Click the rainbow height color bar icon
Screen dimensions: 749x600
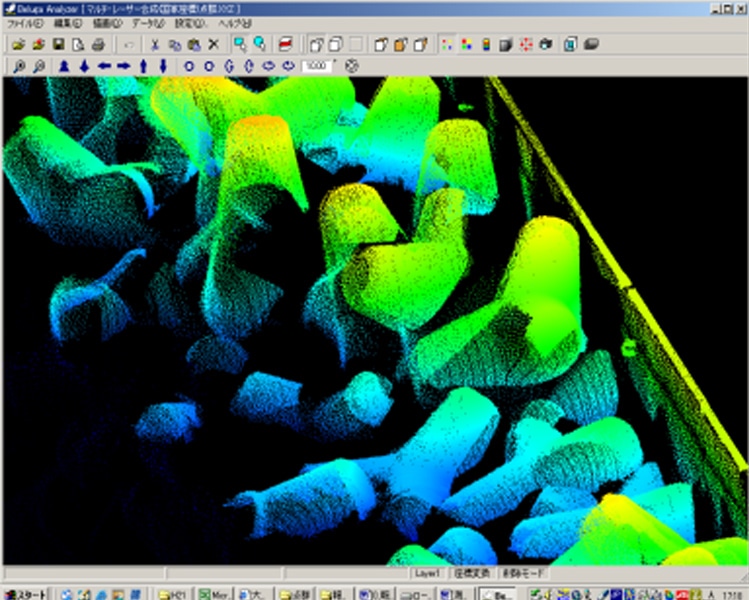[x=486, y=45]
